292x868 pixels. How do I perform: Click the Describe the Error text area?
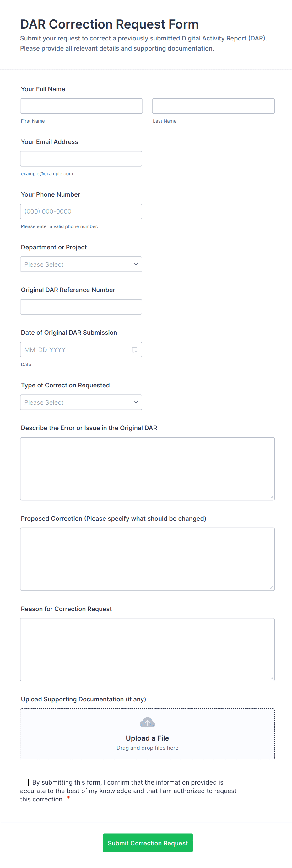coord(147,469)
